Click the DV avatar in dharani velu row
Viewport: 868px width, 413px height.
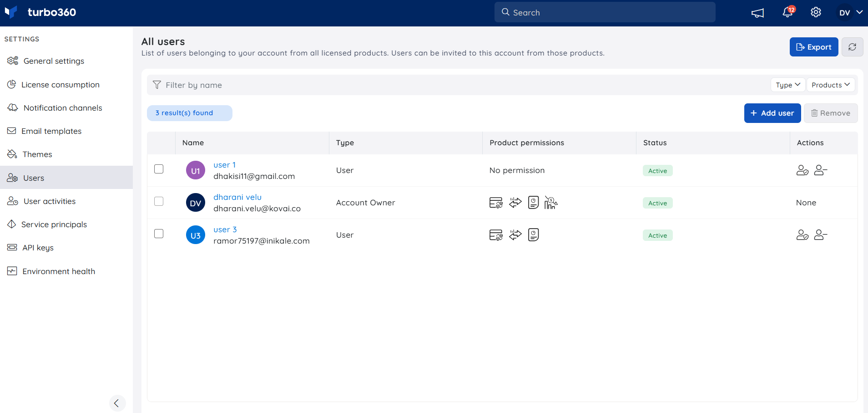[196, 203]
